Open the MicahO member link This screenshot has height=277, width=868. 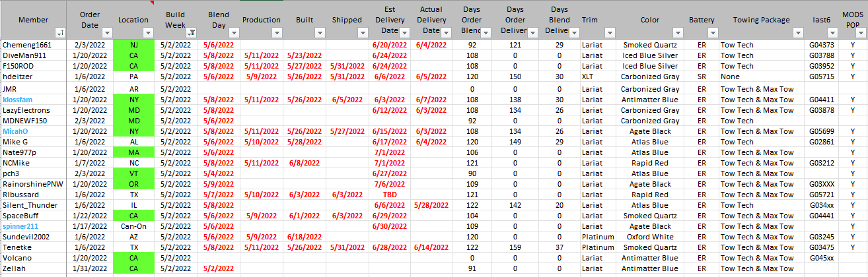(15, 131)
